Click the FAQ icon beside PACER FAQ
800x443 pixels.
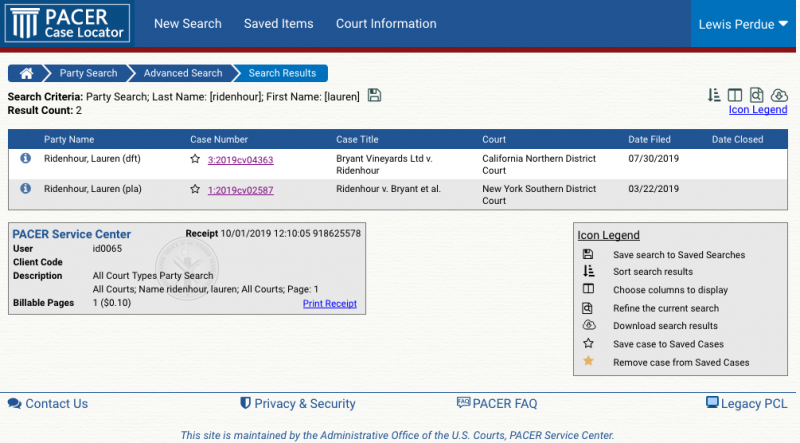pyautogui.click(x=463, y=402)
